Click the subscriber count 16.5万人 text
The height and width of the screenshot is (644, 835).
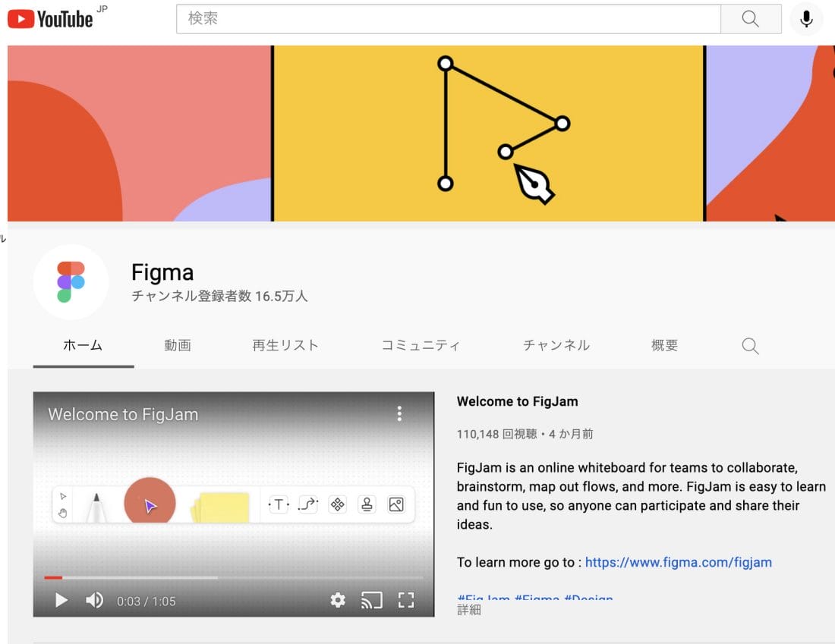pos(219,296)
